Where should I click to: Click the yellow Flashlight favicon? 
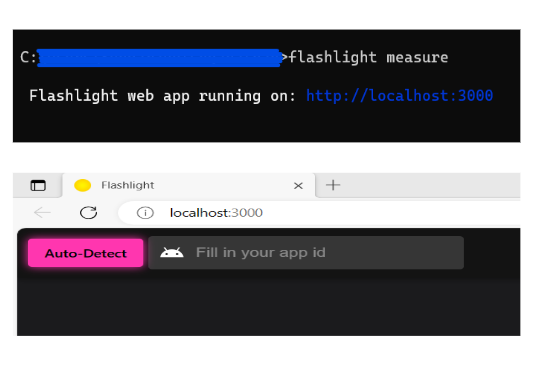coord(83,185)
